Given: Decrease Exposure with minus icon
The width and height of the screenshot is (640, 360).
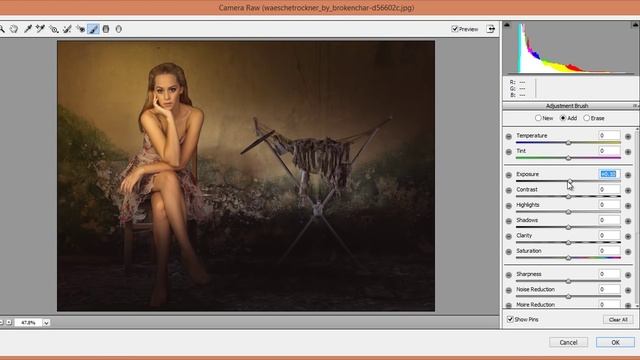Looking at the screenshot, I should tap(509, 175).
